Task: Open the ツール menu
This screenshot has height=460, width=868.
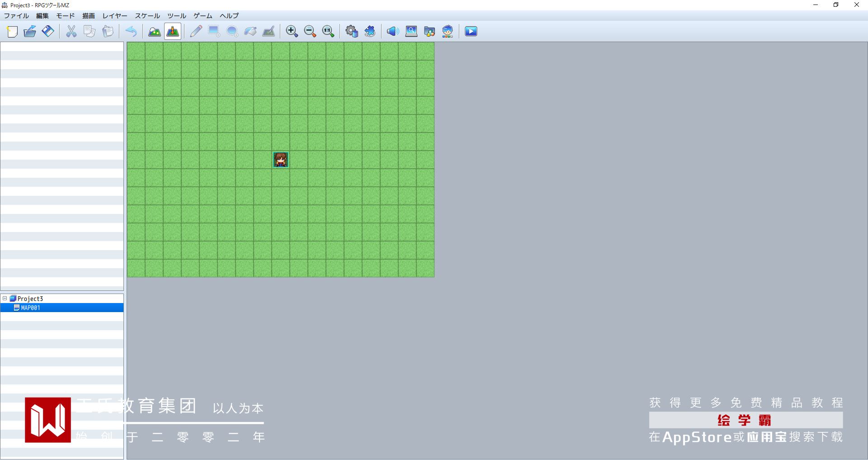Action: coord(177,16)
